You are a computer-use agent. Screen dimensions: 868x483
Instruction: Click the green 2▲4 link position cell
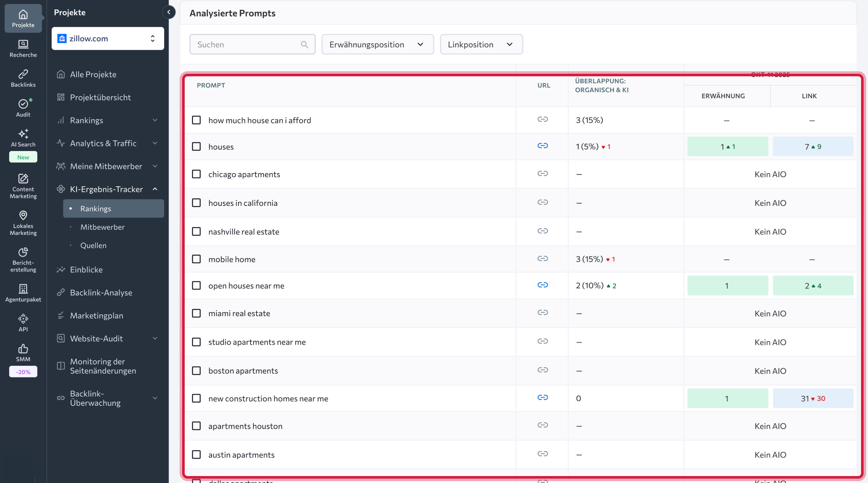pyautogui.click(x=813, y=286)
